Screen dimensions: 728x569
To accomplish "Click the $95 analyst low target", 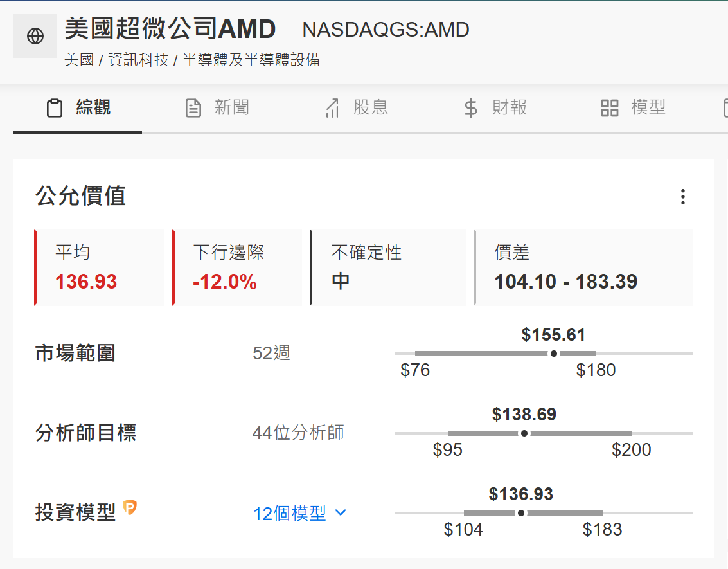I will click(x=448, y=449).
